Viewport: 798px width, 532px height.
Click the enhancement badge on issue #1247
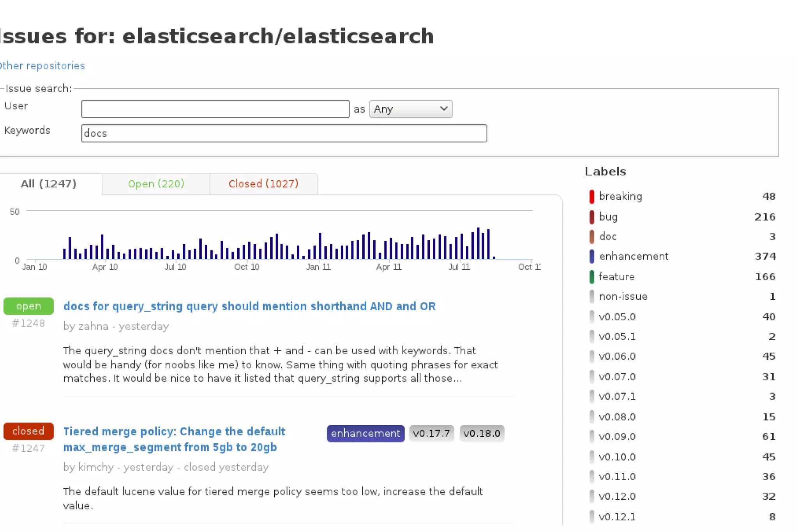tap(365, 433)
